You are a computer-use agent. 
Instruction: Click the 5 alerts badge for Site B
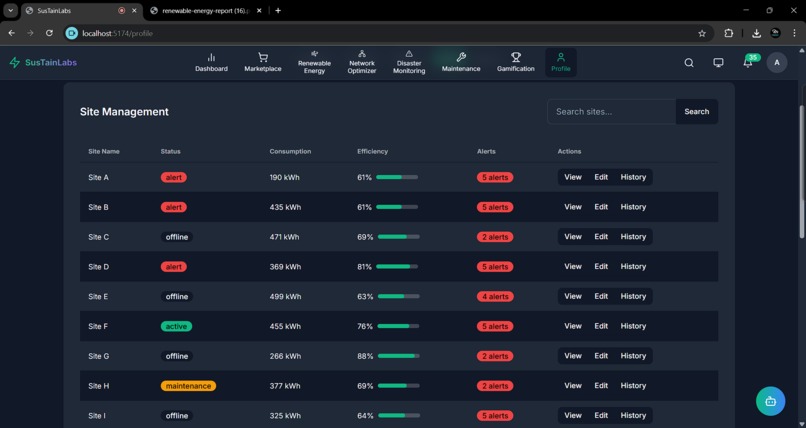coord(495,207)
